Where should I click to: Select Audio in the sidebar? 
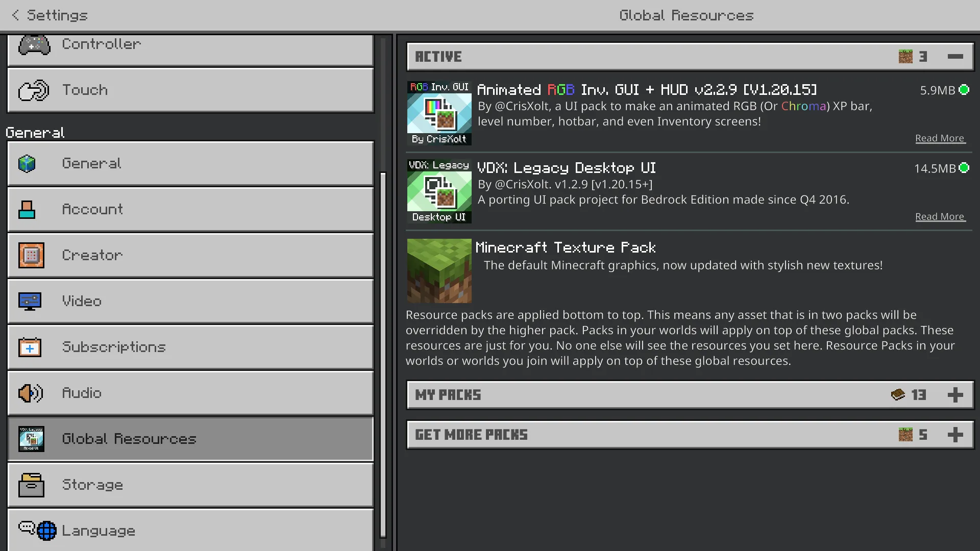point(190,393)
